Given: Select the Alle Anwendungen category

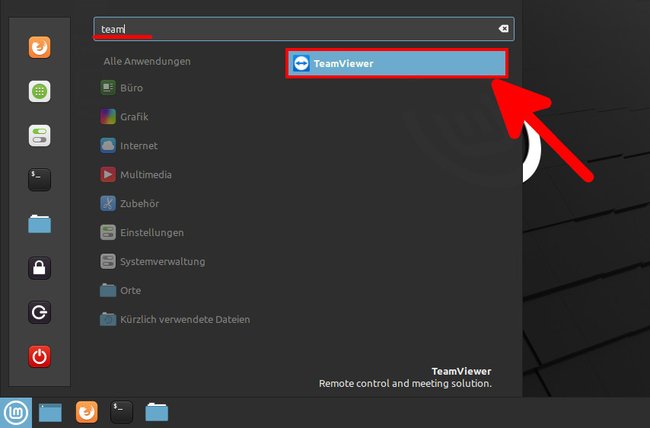Looking at the screenshot, I should (147, 61).
